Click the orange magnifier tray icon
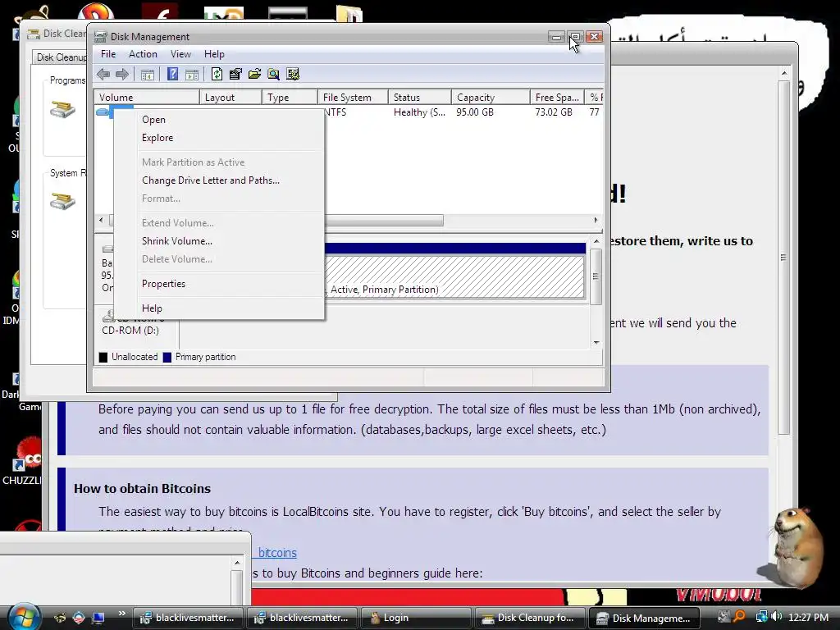Viewport: 840px width, 630px height. (740, 617)
